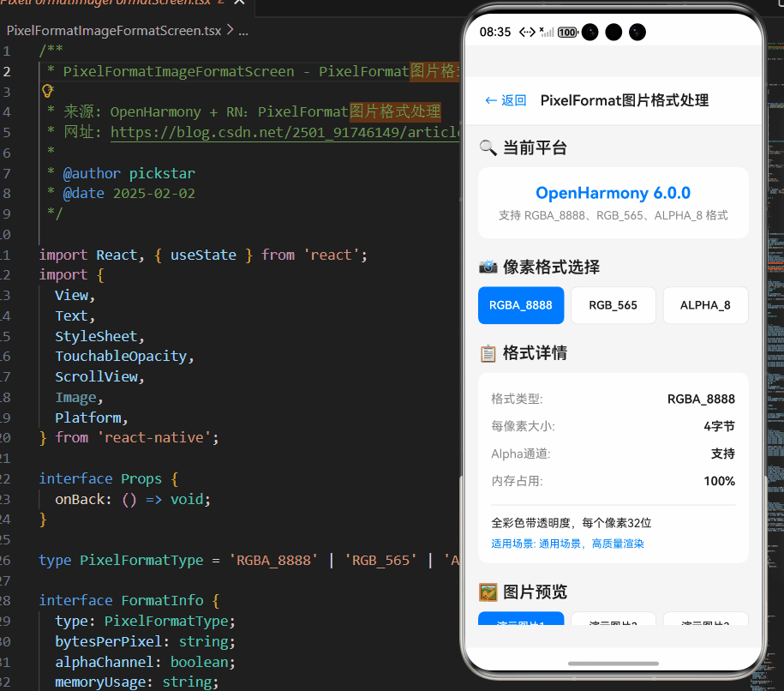Click the 每像素大小 4字节 value
Viewport: 784px width, 691px height.
[x=720, y=426]
